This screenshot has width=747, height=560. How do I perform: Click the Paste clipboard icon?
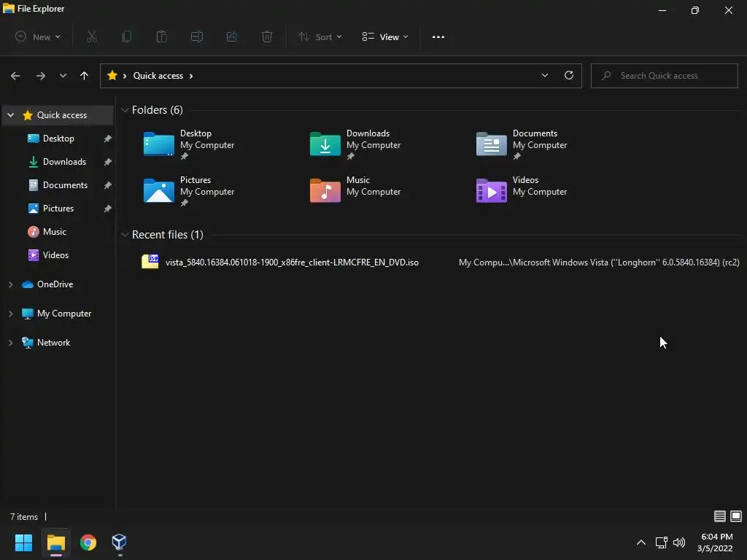[x=161, y=36]
